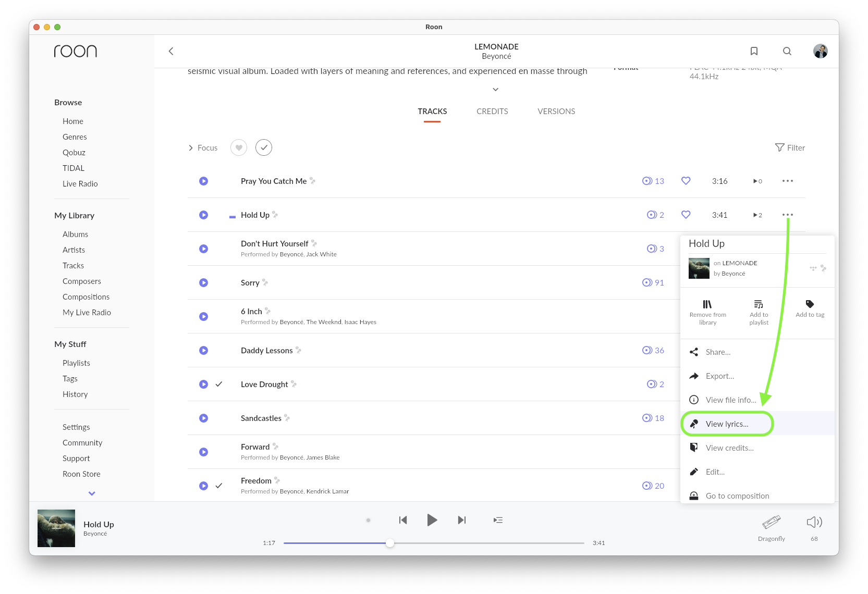The height and width of the screenshot is (594, 868).
Task: Open search with the magnifier icon
Action: pos(787,51)
